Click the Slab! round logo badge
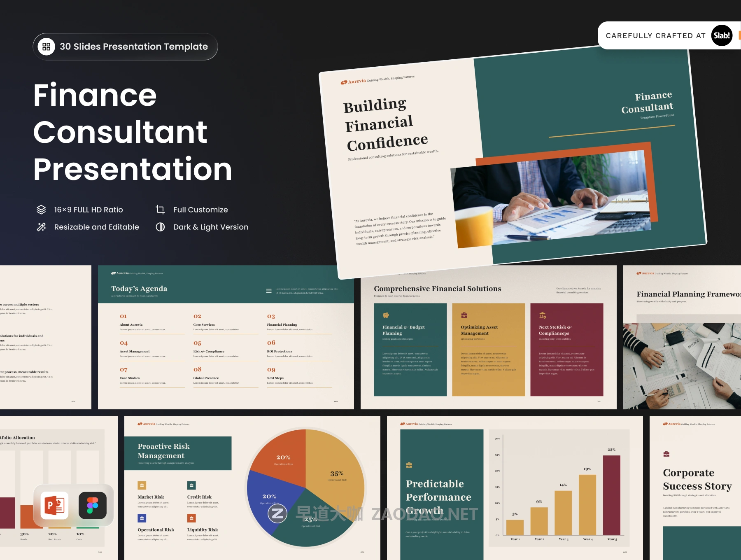 (722, 36)
